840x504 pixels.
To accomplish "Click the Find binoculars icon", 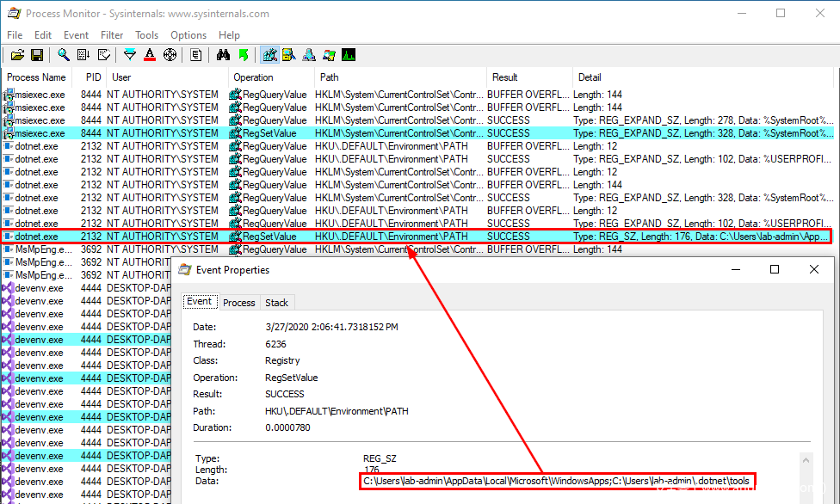I will coord(223,55).
